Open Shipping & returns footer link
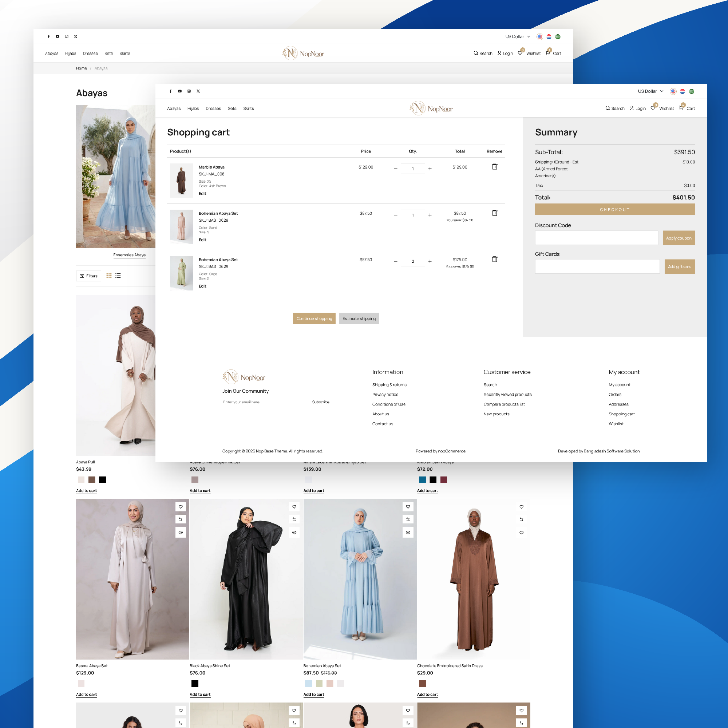Image resolution: width=728 pixels, height=728 pixels. click(389, 385)
